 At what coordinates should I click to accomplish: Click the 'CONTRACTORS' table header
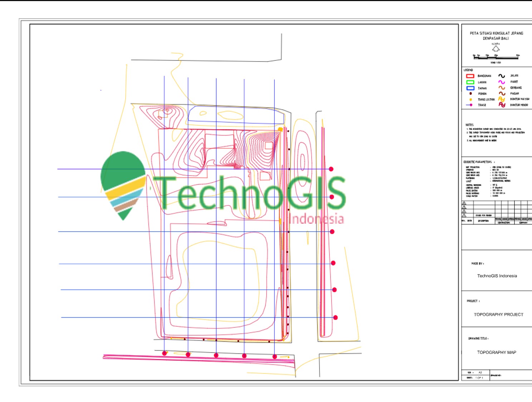504,223
